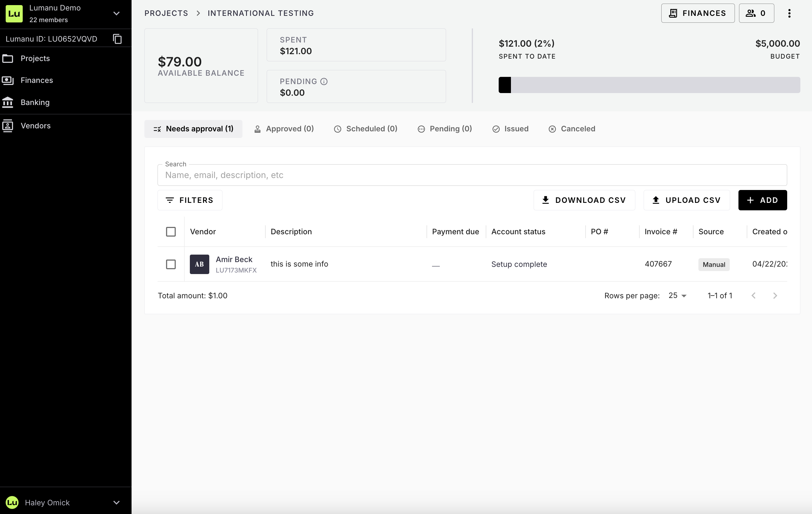The width and height of the screenshot is (812, 514).
Task: Click the members icon button showing 0
Action: (x=756, y=13)
